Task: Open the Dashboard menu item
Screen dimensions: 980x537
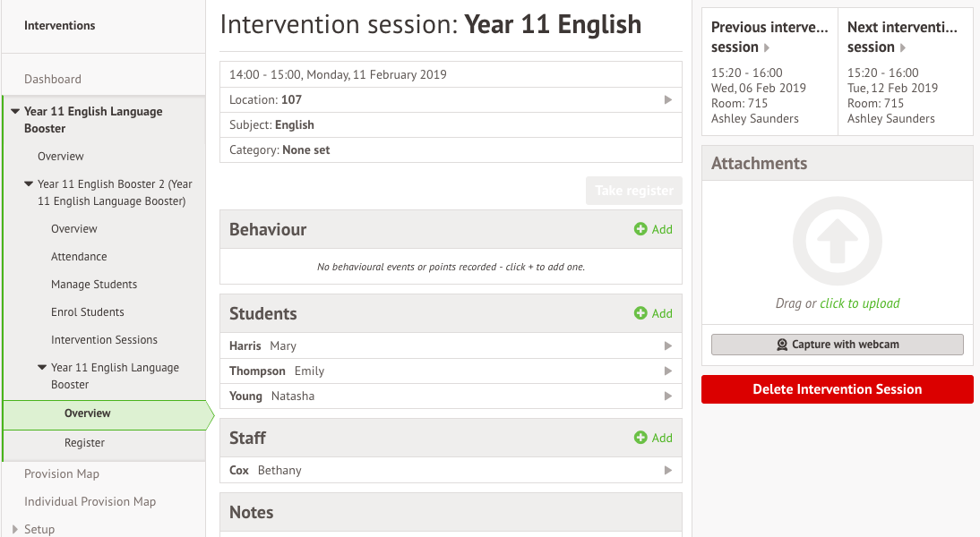Action: point(53,79)
